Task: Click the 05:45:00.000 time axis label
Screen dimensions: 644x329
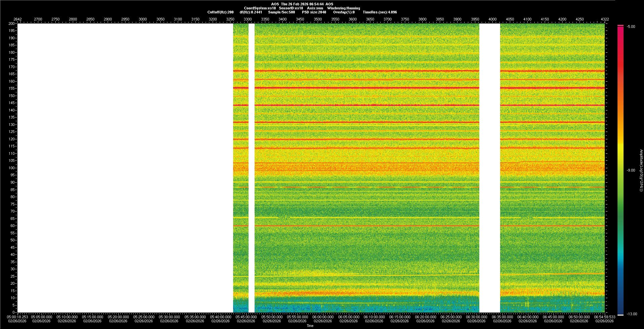Action: pyautogui.click(x=246, y=317)
